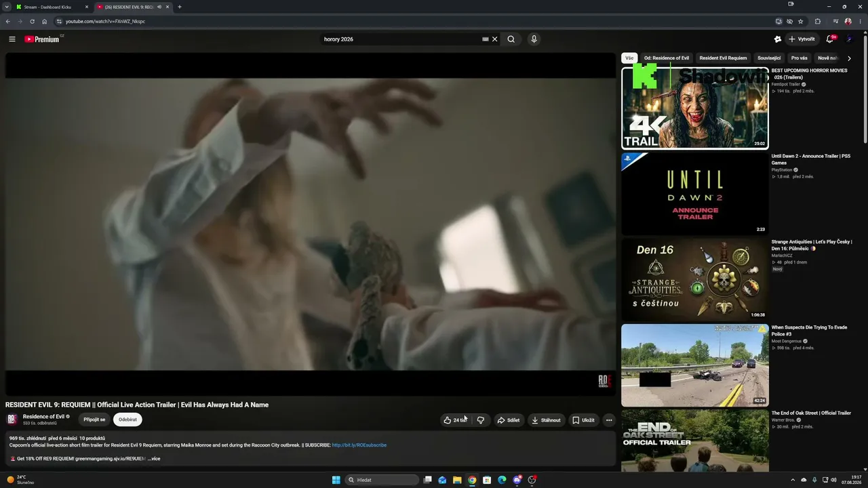Click the 'Odebírat' subscribe button
This screenshot has height=488, width=868.
point(127,420)
